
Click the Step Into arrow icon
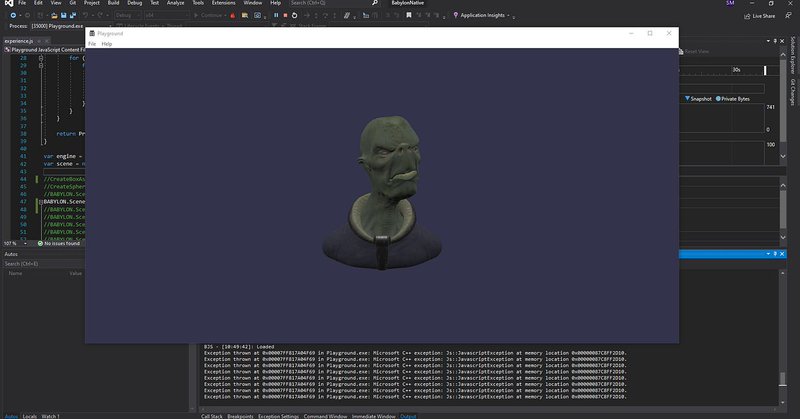[316, 15]
